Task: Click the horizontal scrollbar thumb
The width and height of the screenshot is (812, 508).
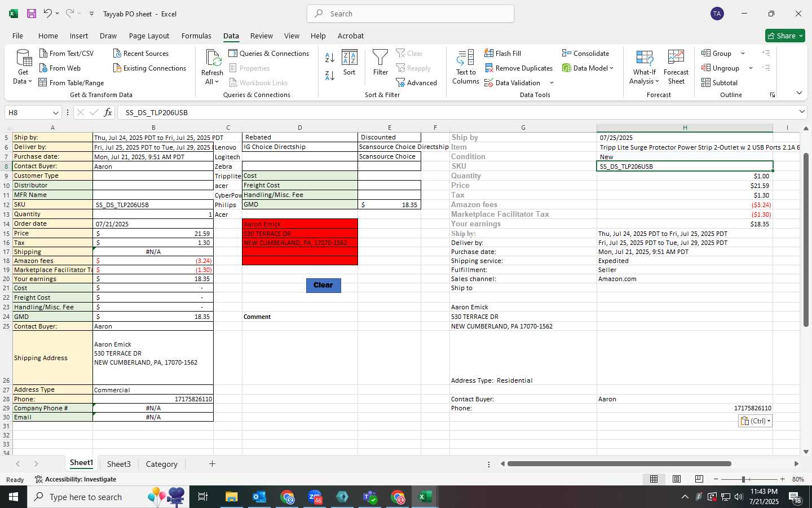Action: click(x=619, y=464)
